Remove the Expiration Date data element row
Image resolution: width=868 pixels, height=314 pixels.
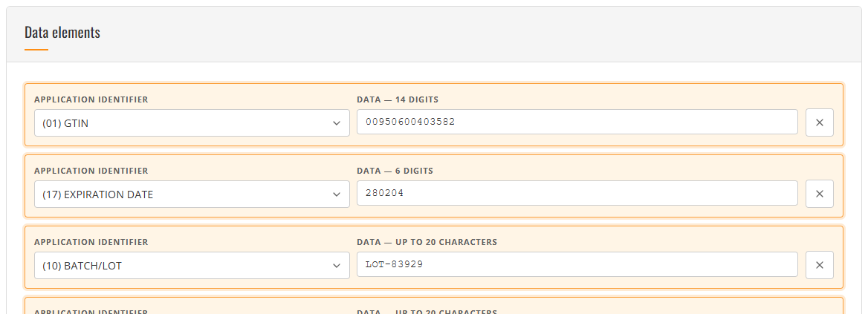point(819,194)
